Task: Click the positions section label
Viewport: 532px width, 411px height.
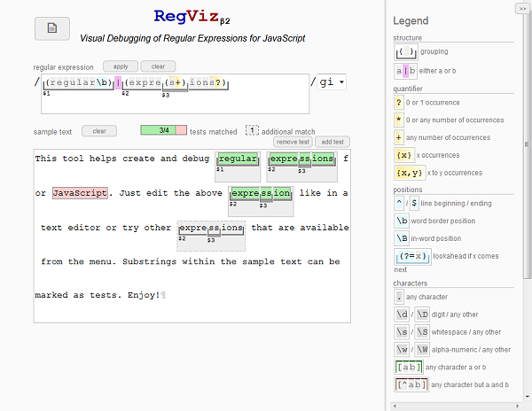Action: [x=408, y=190]
